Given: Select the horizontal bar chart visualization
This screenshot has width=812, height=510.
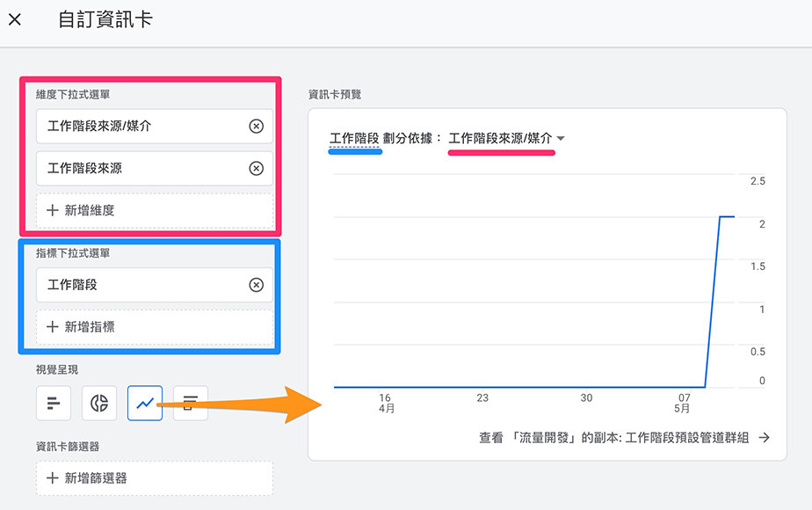Looking at the screenshot, I should tap(54, 404).
